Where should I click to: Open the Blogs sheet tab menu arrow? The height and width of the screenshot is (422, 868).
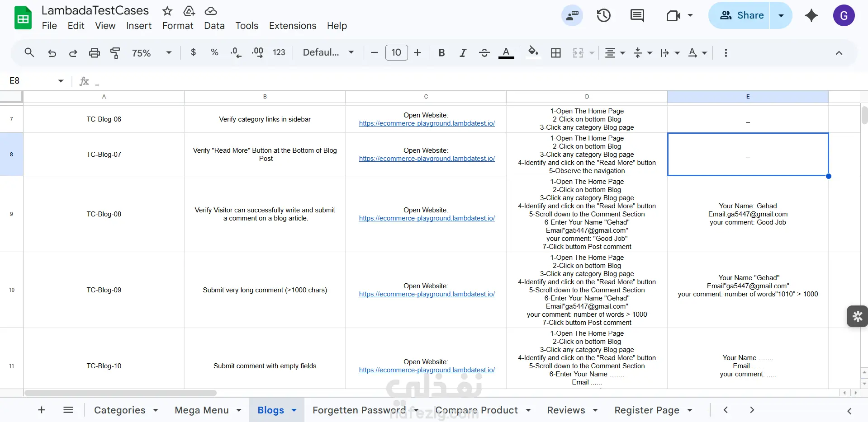tap(294, 410)
